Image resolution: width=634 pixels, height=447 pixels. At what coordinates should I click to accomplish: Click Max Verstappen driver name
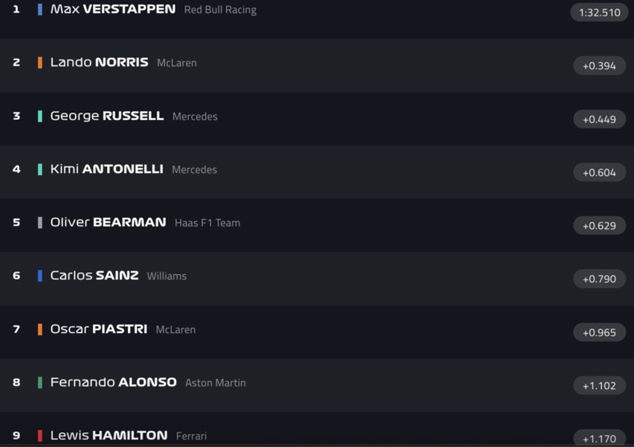click(112, 9)
